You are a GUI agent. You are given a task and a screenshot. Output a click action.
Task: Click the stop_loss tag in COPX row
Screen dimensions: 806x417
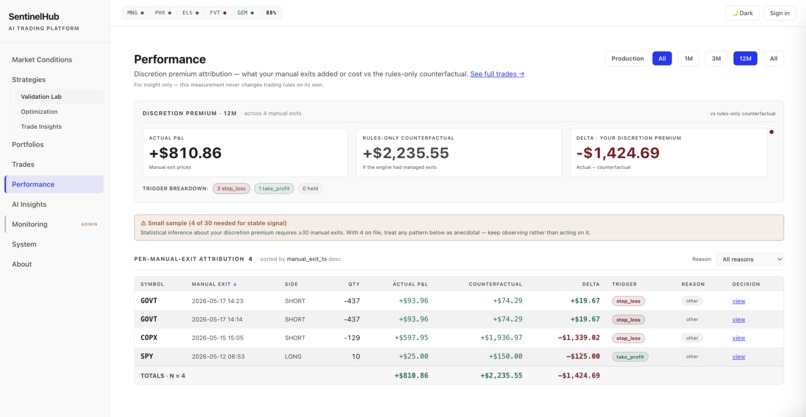point(628,338)
